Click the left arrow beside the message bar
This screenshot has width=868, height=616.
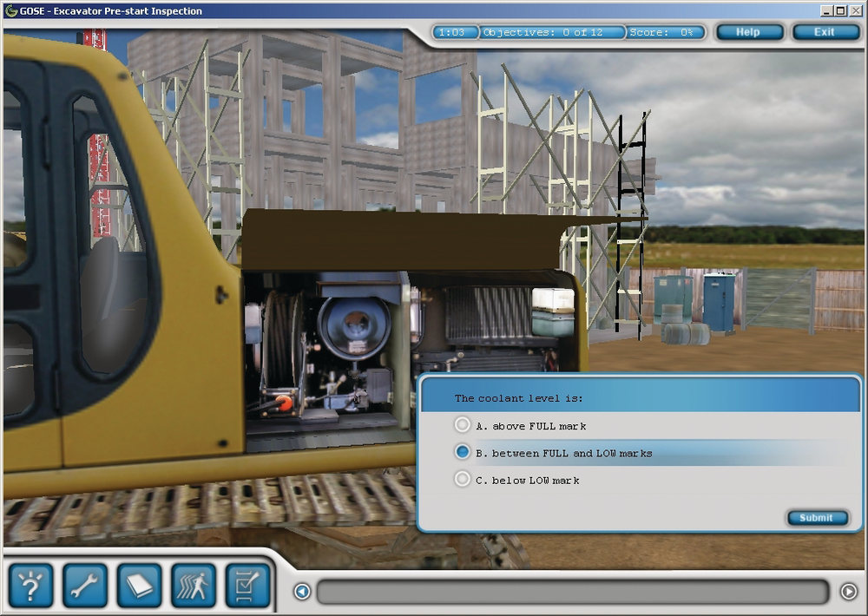[x=302, y=592]
